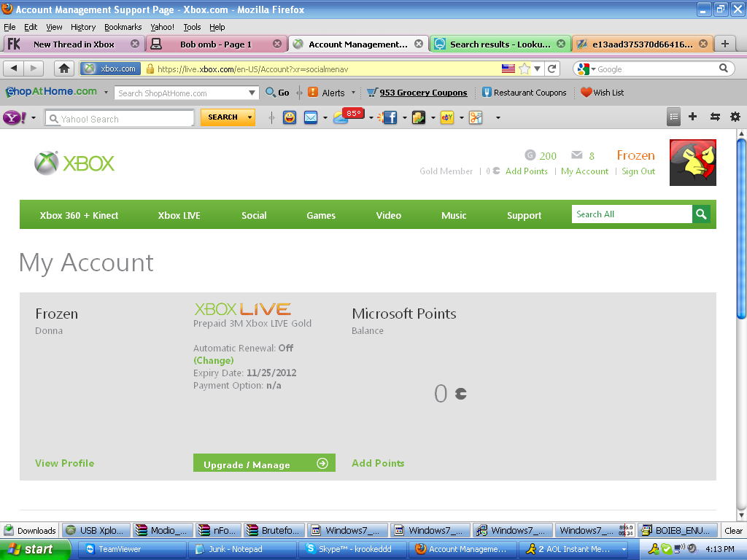
Task: Click the browser Forward arrow button
Action: pyautogui.click(x=34, y=69)
